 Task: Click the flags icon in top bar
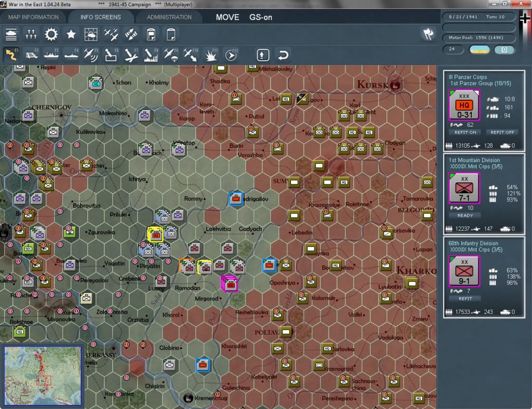click(428, 34)
